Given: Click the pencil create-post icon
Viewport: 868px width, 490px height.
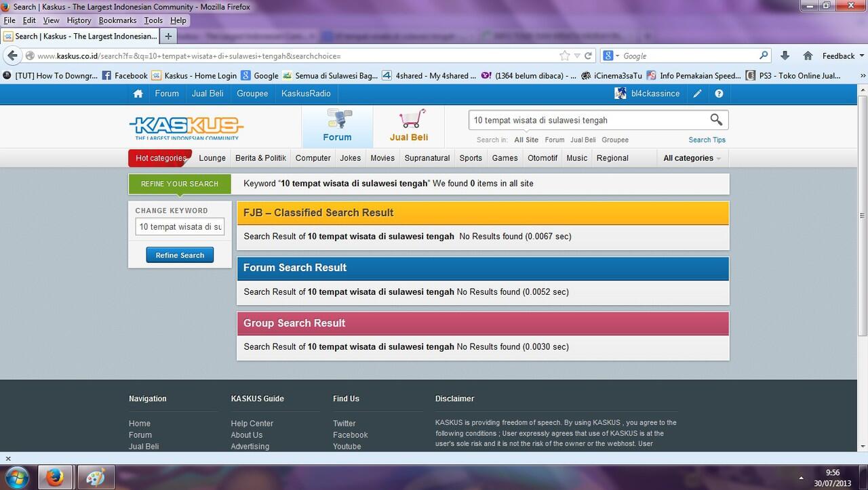Looking at the screenshot, I should click(x=697, y=94).
